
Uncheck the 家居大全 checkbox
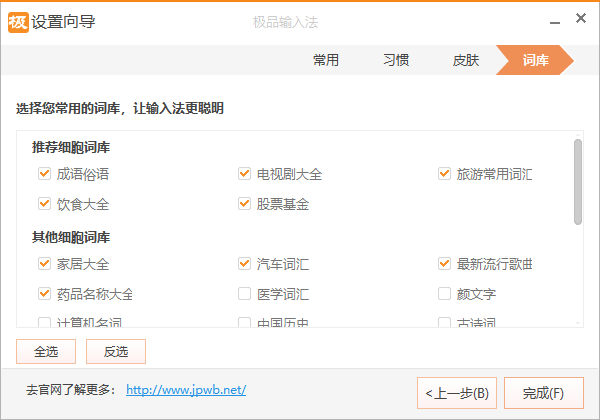[x=44, y=264]
